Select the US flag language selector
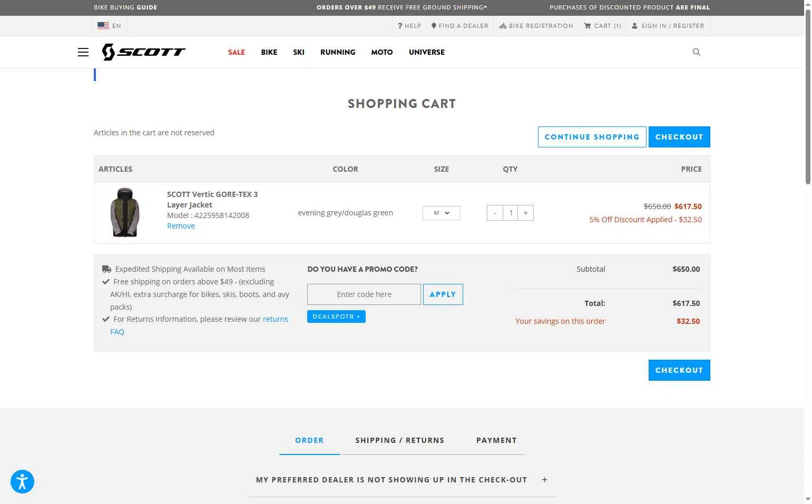The width and height of the screenshot is (812, 504). point(110,26)
